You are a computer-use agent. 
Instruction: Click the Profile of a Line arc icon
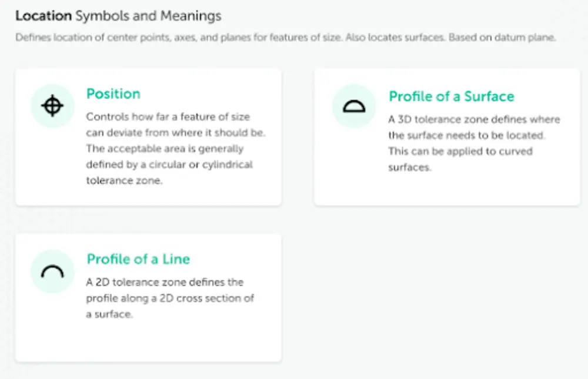point(52,271)
